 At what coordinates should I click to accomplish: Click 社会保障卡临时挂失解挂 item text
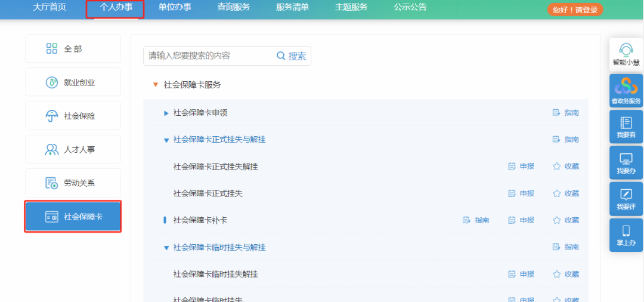216,274
